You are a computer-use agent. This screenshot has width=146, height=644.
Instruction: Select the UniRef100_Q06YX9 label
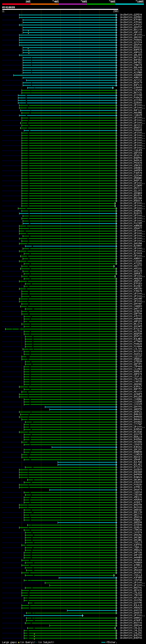[x=131, y=610]
